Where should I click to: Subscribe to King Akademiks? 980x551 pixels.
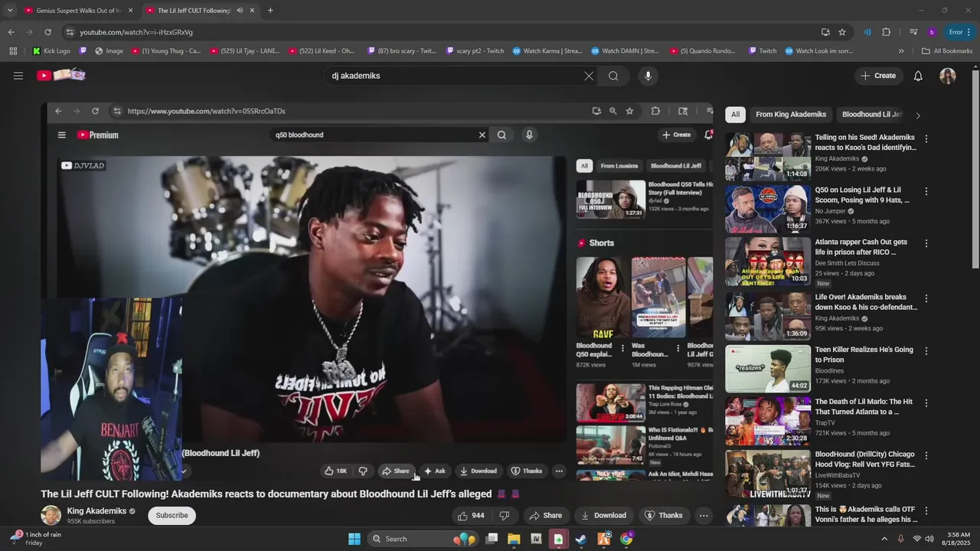tap(171, 516)
